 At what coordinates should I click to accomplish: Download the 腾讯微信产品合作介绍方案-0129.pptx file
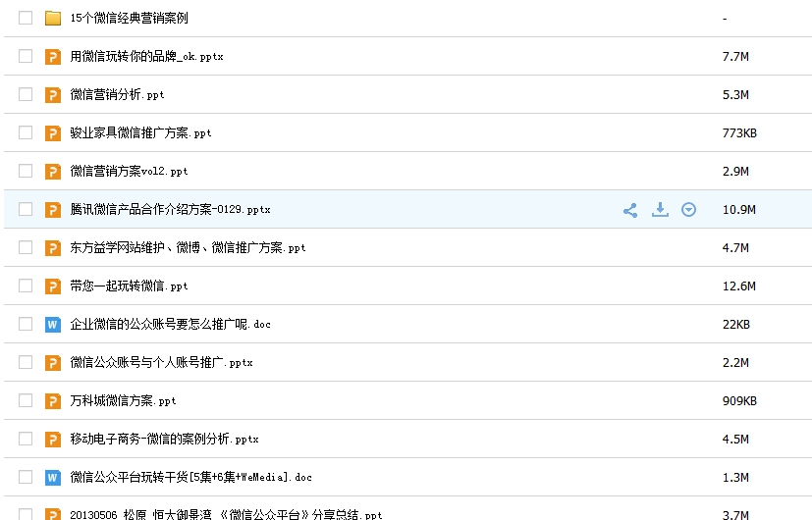pos(660,210)
